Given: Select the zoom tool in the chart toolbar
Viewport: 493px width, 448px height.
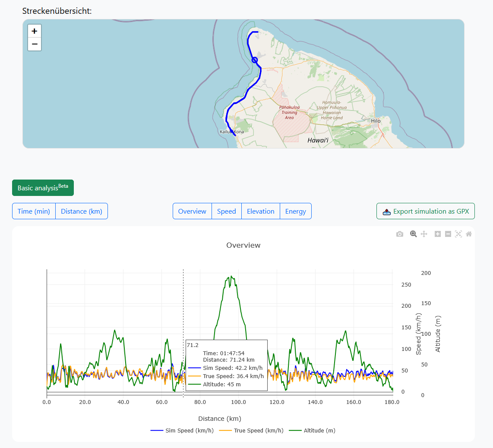Looking at the screenshot, I should tap(413, 234).
